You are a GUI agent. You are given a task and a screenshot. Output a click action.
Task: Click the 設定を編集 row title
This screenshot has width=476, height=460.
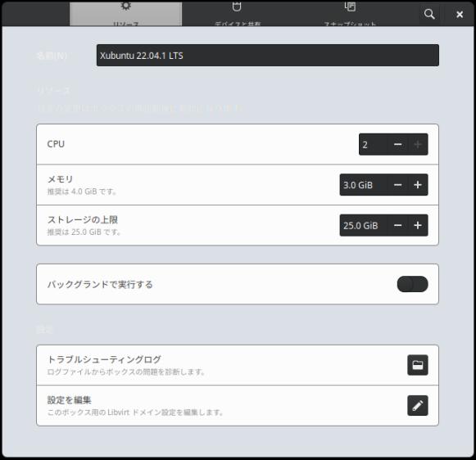click(69, 400)
